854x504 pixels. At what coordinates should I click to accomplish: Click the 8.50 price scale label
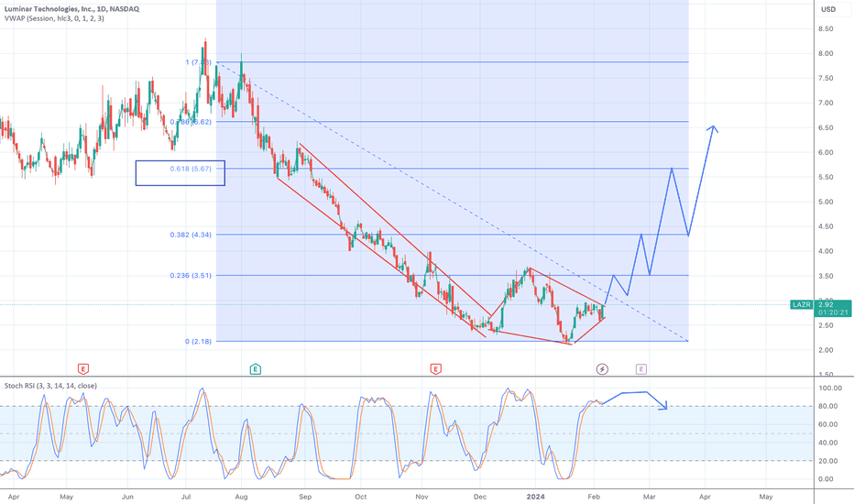click(826, 29)
